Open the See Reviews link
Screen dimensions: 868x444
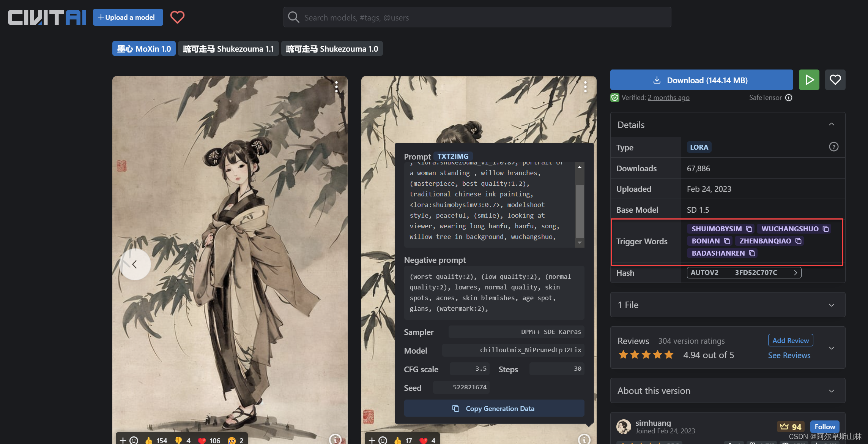pos(789,356)
